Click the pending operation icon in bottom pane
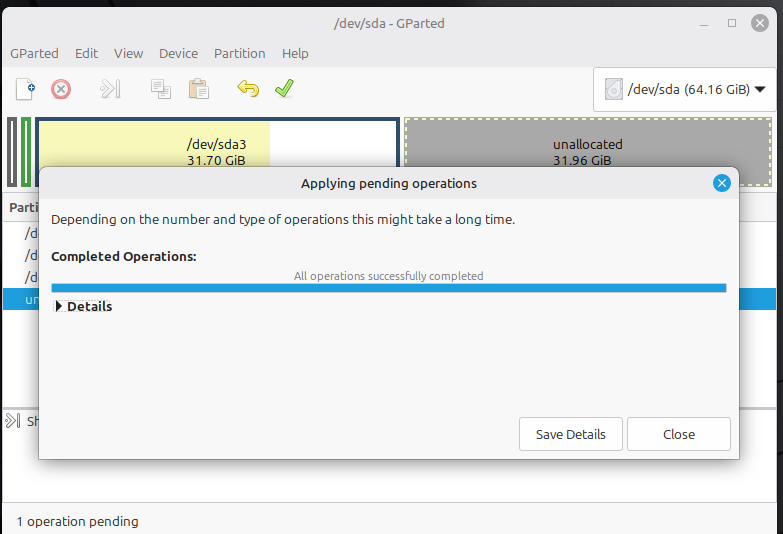This screenshot has height=534, width=783. [12, 421]
